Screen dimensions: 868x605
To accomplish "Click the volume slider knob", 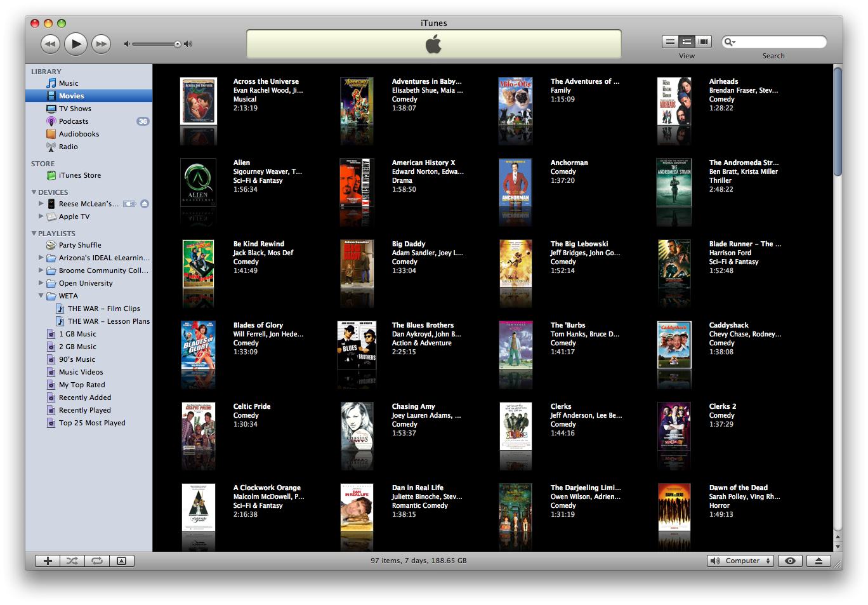I will tap(178, 44).
